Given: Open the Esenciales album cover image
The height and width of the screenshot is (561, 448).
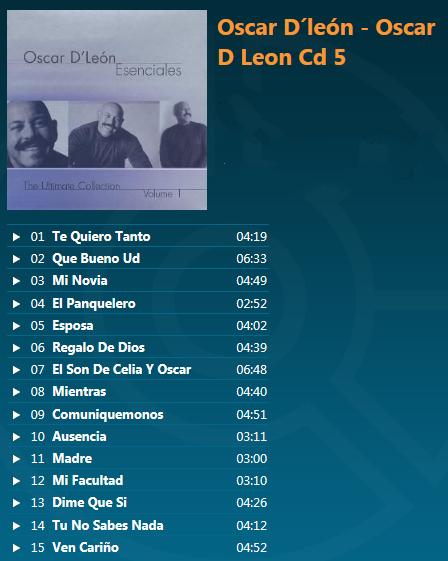Looking at the screenshot, I should click(107, 110).
